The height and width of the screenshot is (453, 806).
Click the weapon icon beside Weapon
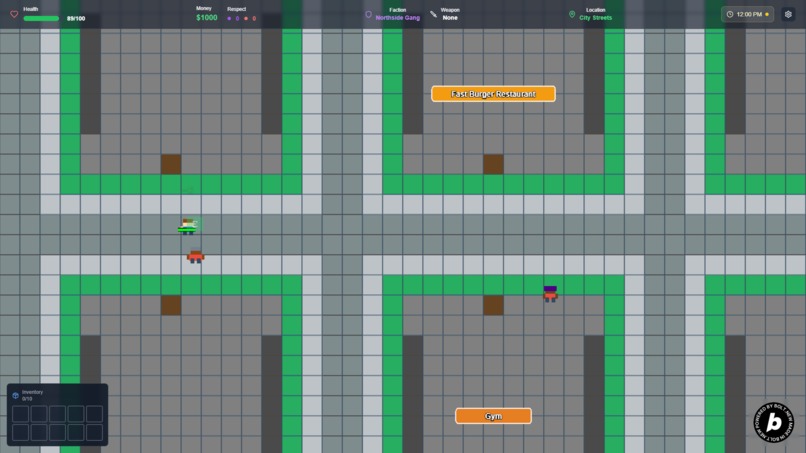point(434,14)
